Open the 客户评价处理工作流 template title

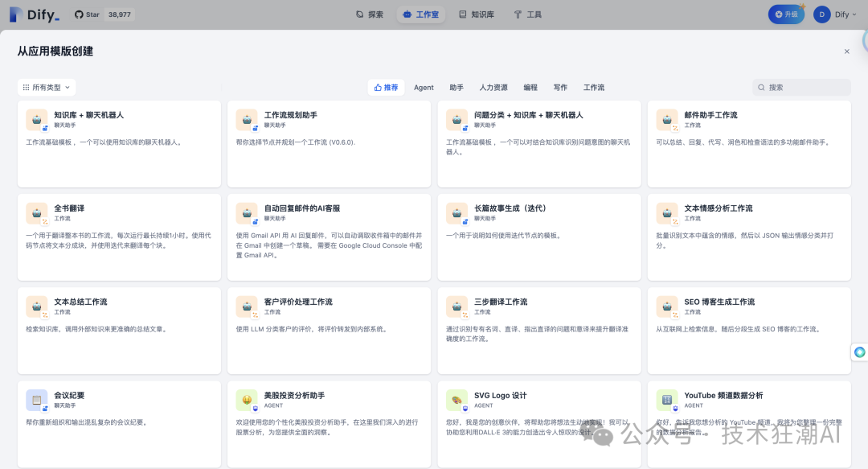(x=298, y=302)
